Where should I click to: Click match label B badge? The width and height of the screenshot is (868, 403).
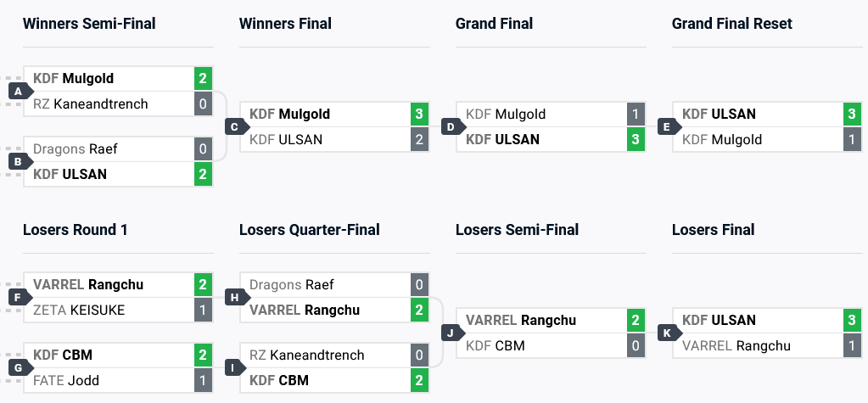click(x=17, y=161)
